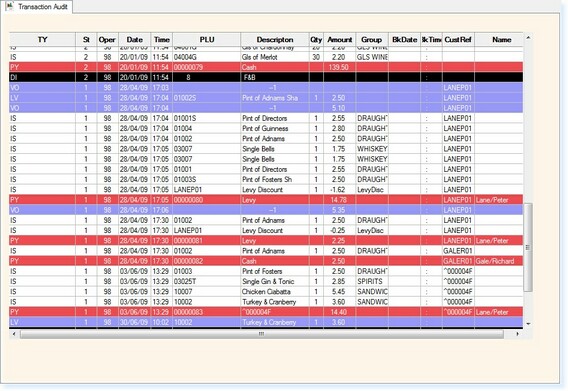Click the vertical scrollbar thumb
The height and width of the screenshot is (391, 568).
coord(528,247)
